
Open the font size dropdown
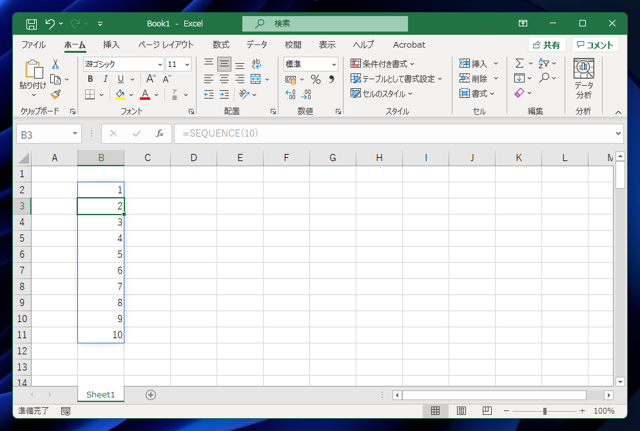187,64
